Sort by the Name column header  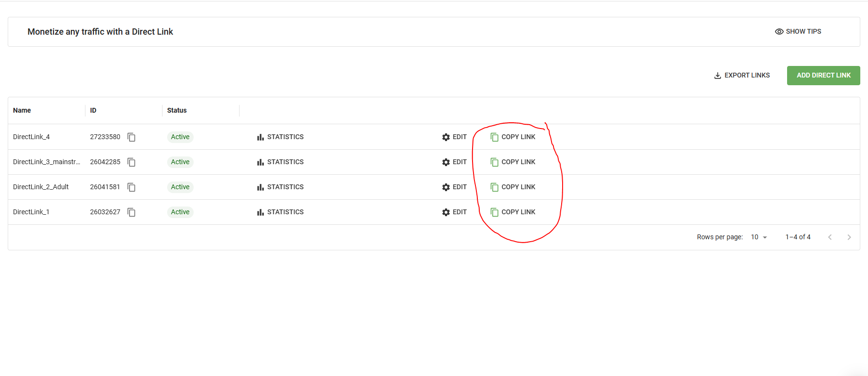pos(22,110)
